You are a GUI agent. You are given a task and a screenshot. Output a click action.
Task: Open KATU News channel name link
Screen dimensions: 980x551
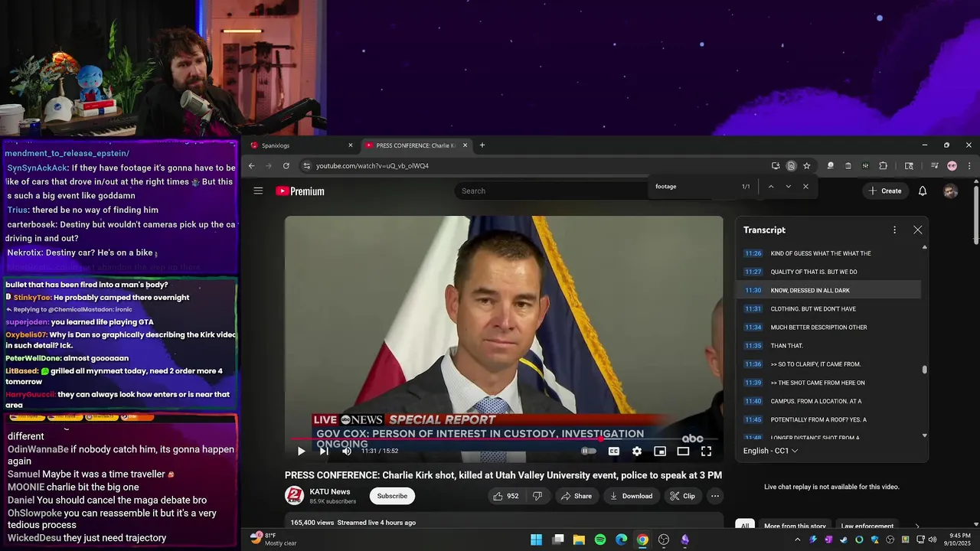(330, 492)
